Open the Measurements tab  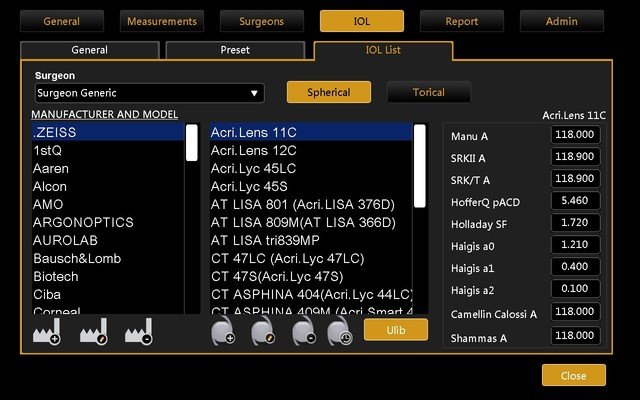(x=162, y=21)
